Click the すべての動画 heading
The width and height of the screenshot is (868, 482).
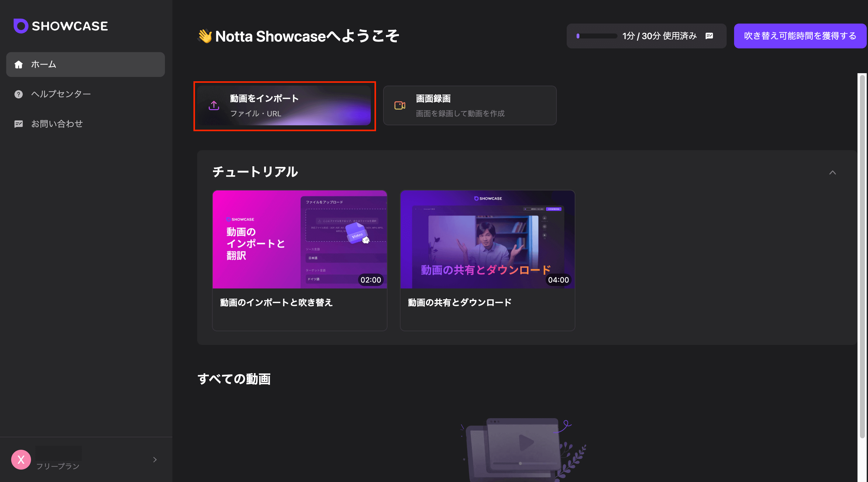234,379
